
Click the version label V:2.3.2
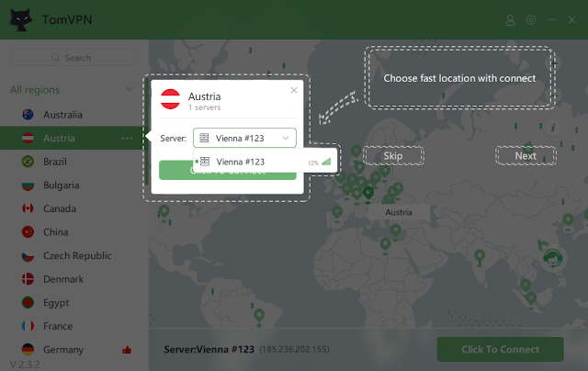(25, 365)
